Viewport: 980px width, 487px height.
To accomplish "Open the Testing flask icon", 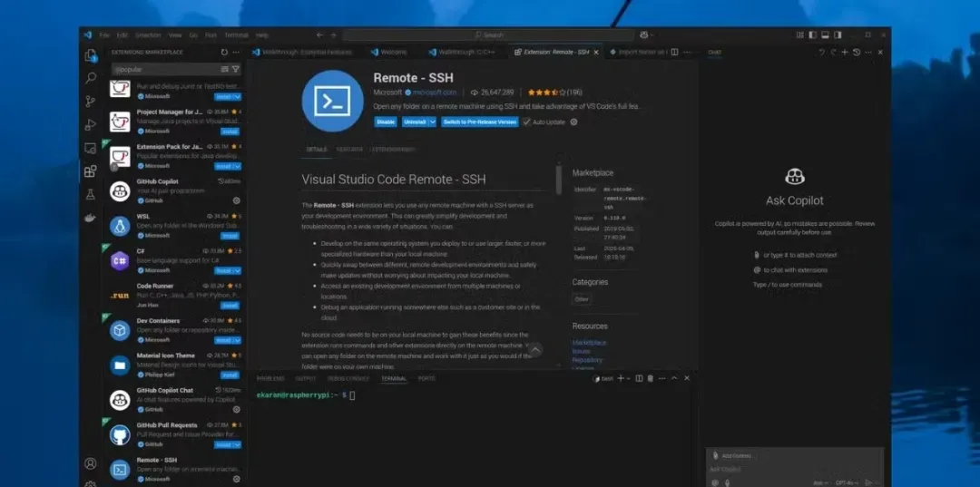I will (91, 194).
